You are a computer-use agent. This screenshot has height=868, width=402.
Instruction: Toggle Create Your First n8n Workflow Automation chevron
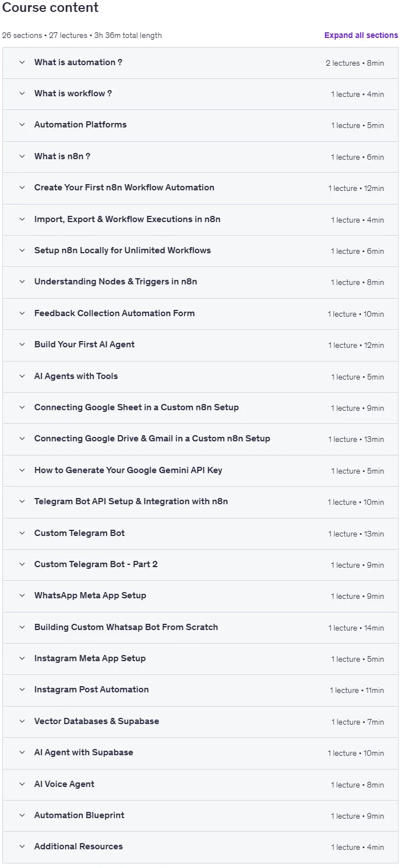pyautogui.click(x=22, y=188)
